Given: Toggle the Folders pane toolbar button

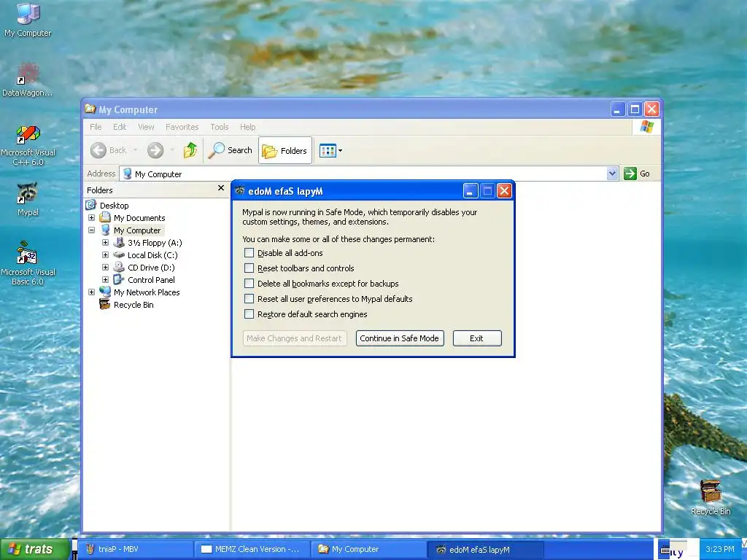Looking at the screenshot, I should tap(285, 150).
